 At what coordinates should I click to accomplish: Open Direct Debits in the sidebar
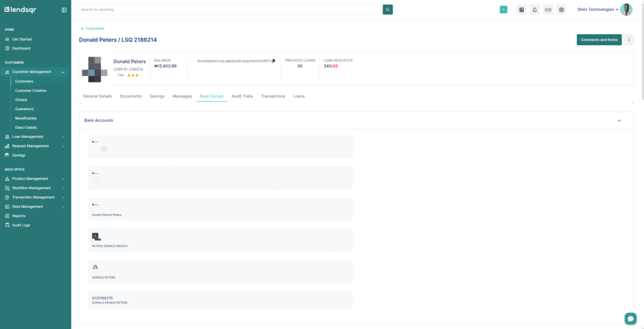pyautogui.click(x=26, y=128)
